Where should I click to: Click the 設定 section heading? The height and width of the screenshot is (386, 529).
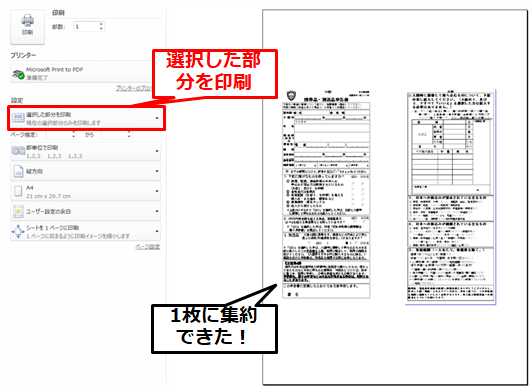coord(17,101)
